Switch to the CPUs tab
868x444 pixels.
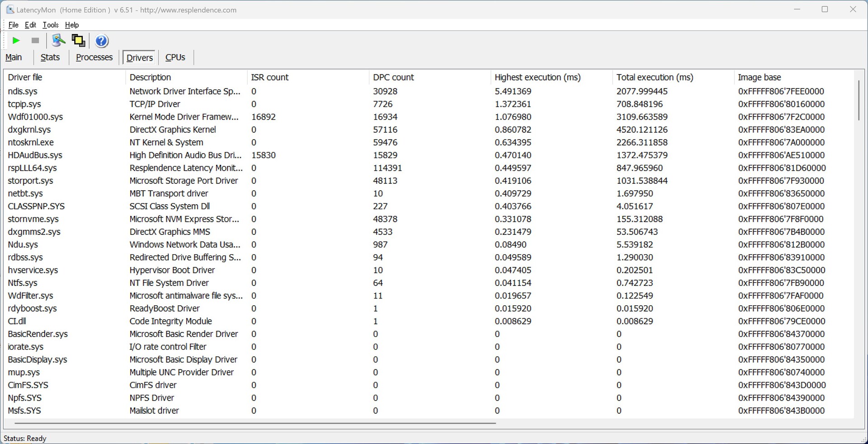tap(175, 57)
